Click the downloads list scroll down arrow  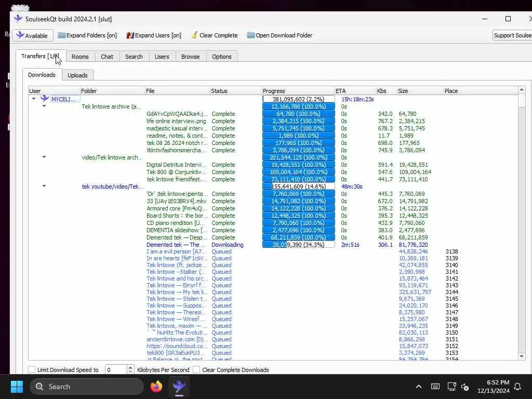[522, 356]
